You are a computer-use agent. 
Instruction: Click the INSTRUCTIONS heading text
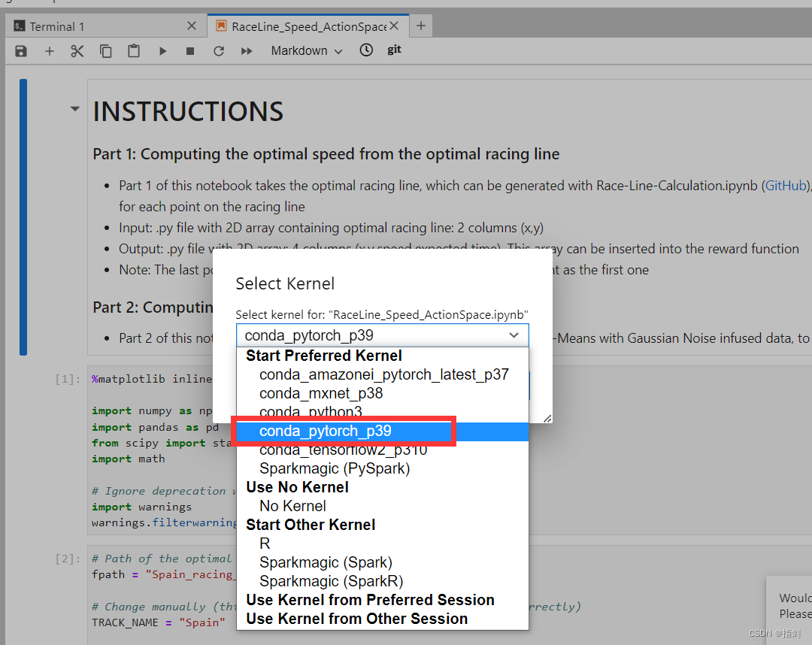[x=188, y=111]
